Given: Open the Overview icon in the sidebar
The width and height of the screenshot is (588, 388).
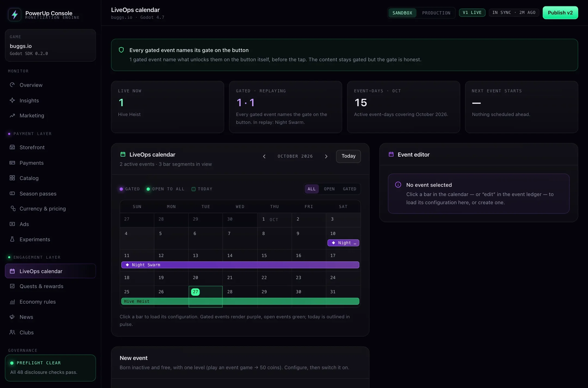Looking at the screenshot, I should click(x=12, y=85).
